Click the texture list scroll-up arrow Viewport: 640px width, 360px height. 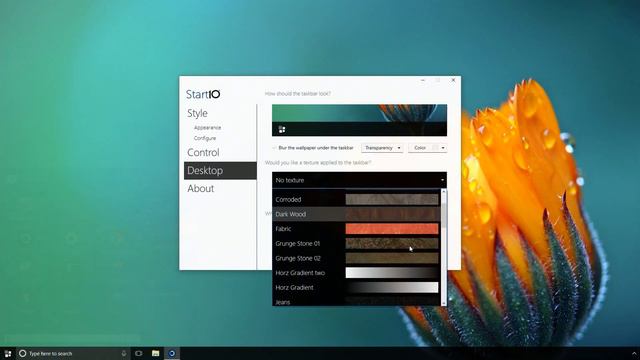(444, 191)
